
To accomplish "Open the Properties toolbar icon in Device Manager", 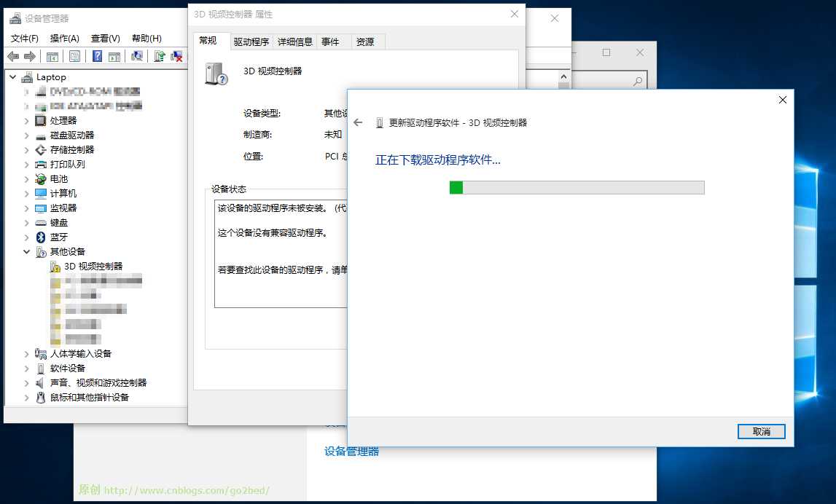I will pyautogui.click(x=74, y=56).
